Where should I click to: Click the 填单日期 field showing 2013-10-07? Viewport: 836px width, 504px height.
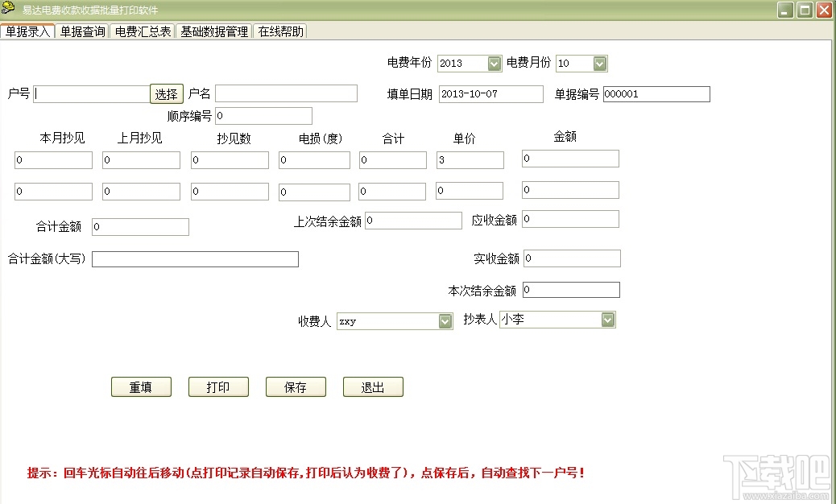491,93
